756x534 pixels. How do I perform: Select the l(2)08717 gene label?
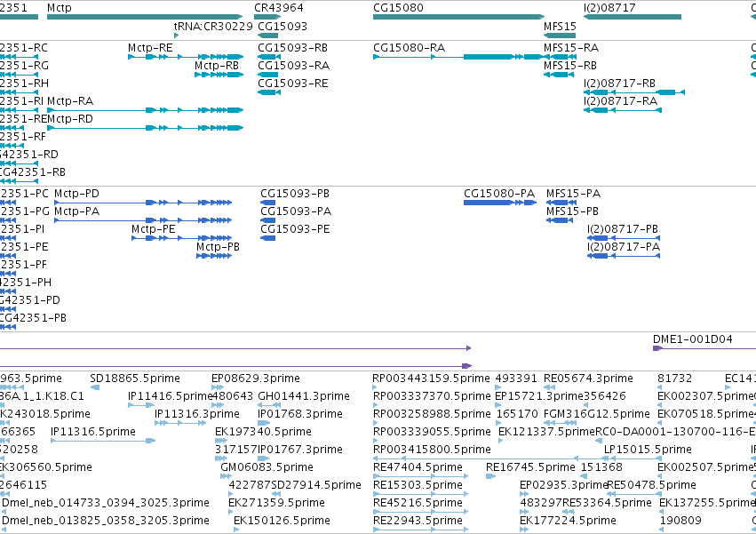point(609,8)
